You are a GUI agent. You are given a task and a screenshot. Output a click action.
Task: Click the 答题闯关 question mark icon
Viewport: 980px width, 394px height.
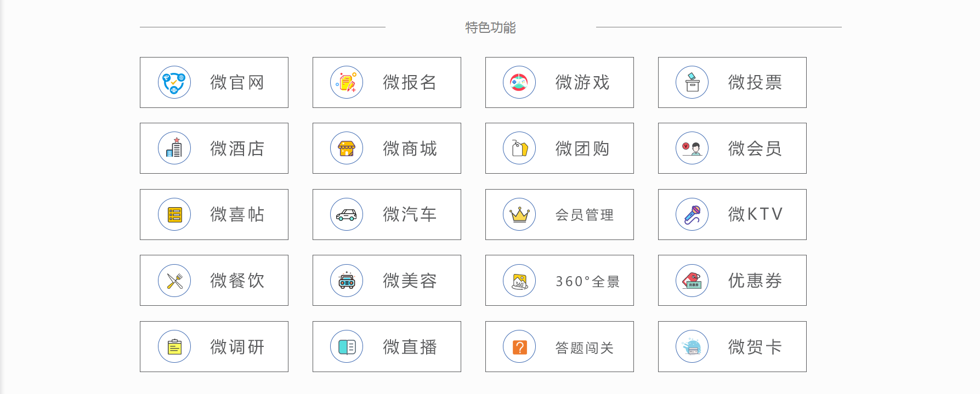519,347
